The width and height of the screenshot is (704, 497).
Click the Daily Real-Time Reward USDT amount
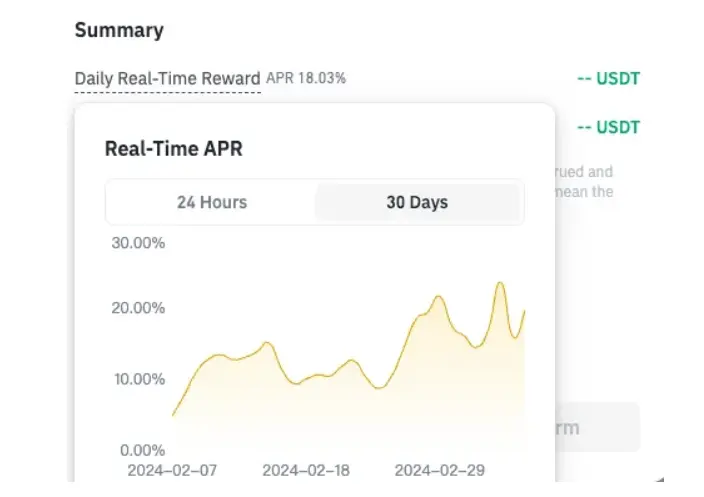[x=608, y=78]
